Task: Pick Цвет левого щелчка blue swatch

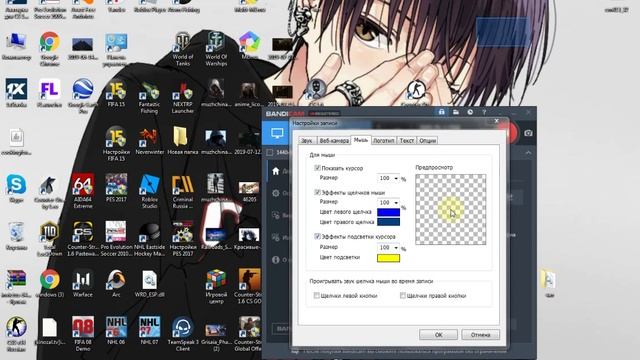Action: (388, 212)
